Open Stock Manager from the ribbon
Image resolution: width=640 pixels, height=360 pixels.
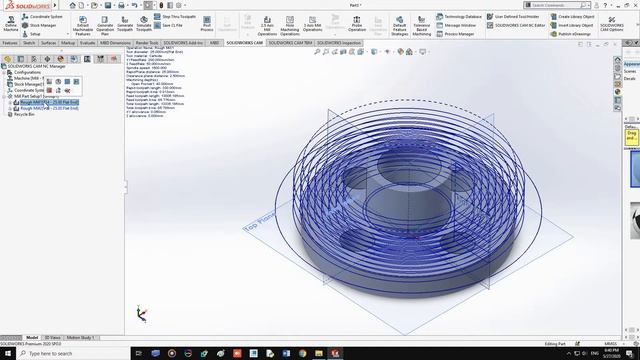(39, 25)
